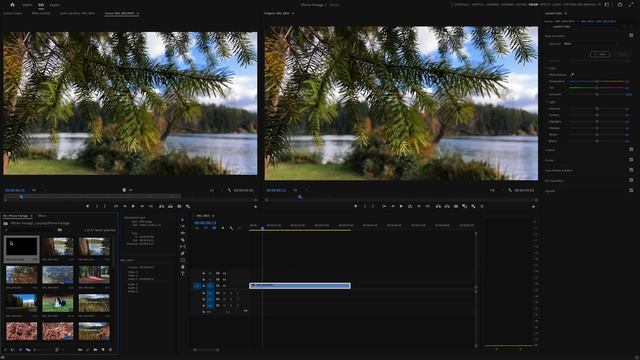The image size is (640, 360).
Task: Open Program monitor settings wrench
Action: [x=510, y=190]
